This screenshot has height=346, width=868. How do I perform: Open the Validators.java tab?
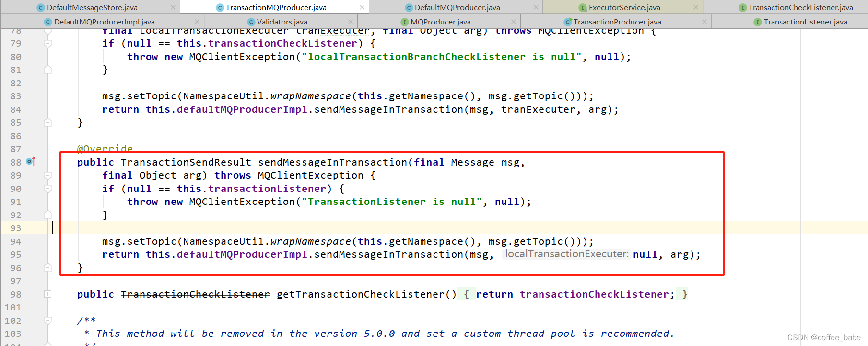pos(282,22)
